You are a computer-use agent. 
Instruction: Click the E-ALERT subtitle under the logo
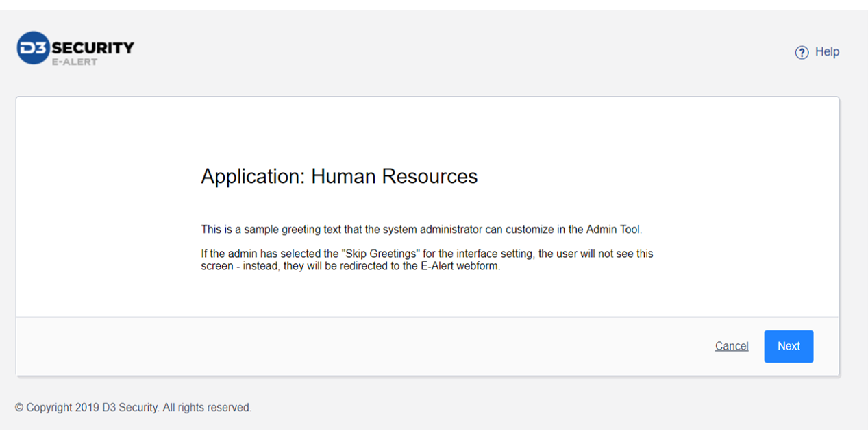click(75, 62)
